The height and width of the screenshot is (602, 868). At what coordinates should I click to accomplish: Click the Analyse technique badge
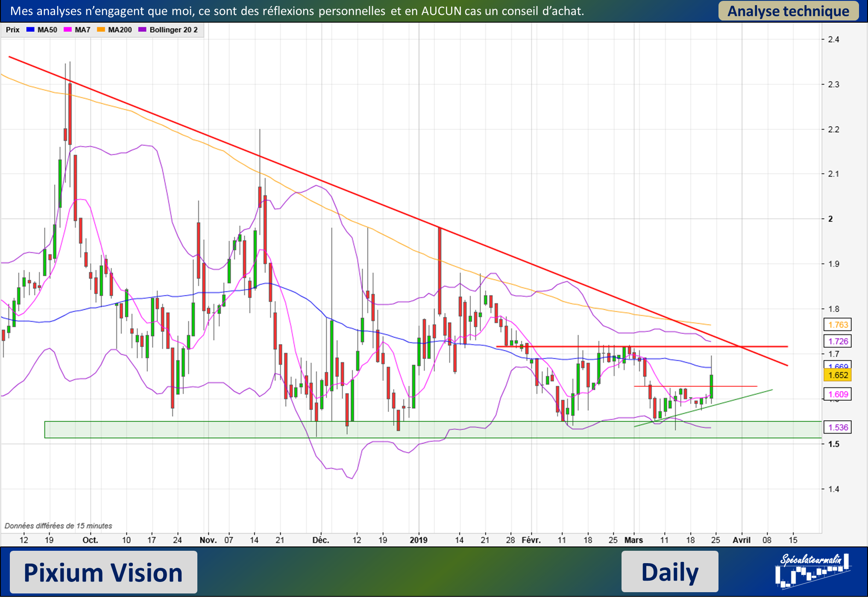pyautogui.click(x=789, y=11)
